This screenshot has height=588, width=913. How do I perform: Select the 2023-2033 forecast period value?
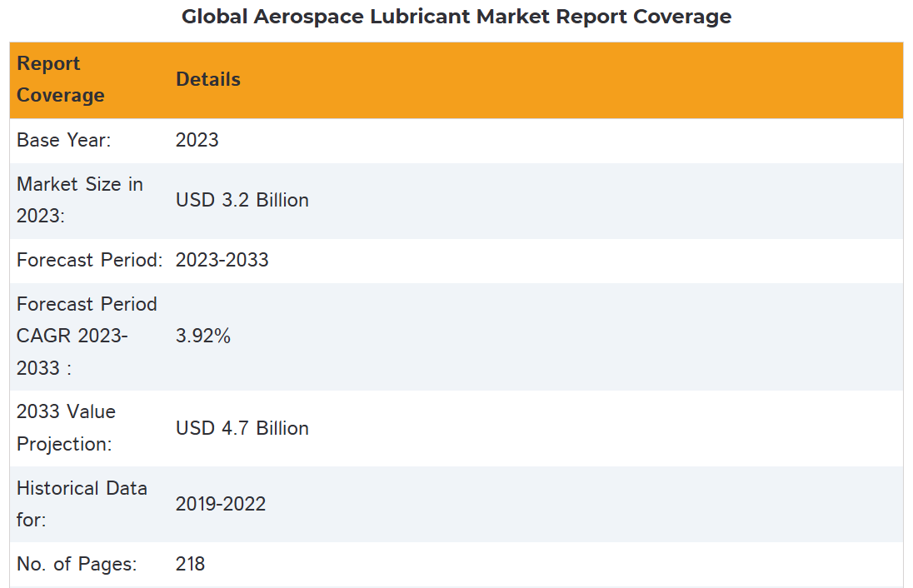[222, 260]
